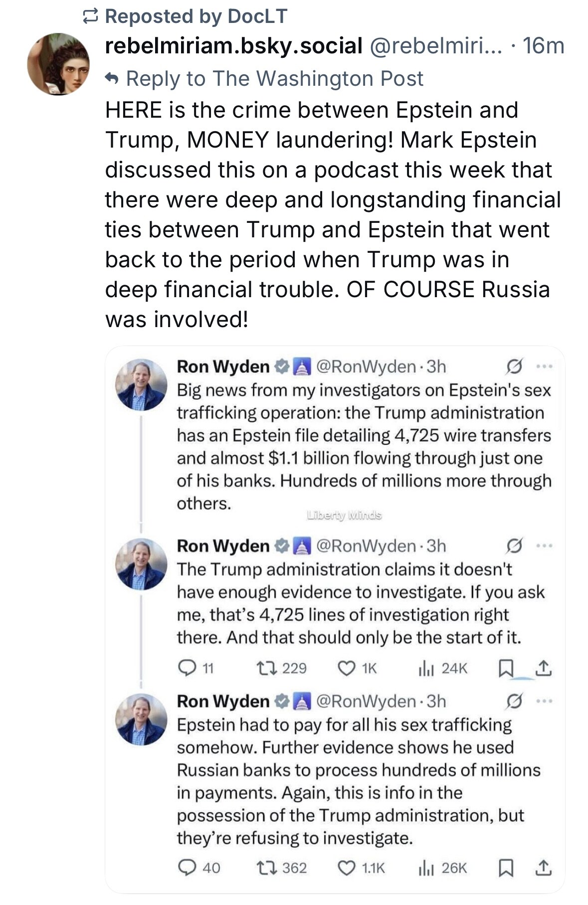The height and width of the screenshot is (905, 588).
Task: Click the repost icon beside 'Reposted by DocLT'
Action: [x=90, y=17]
